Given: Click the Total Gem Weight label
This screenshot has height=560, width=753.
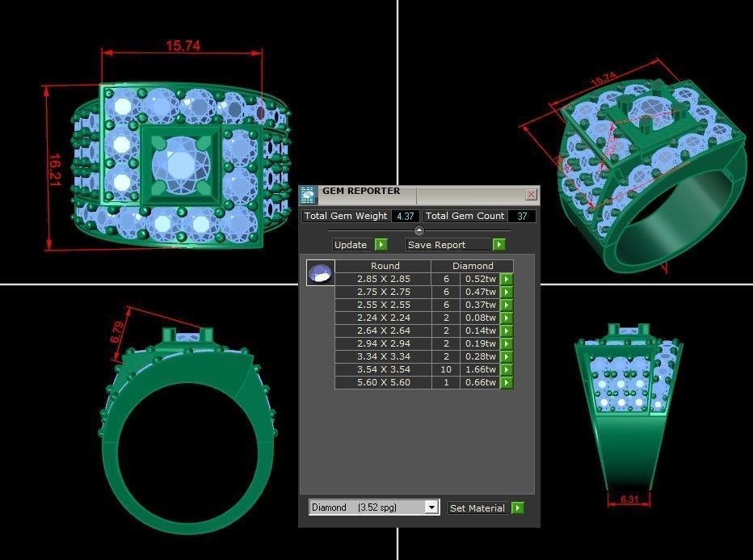Looking at the screenshot, I should tap(346, 216).
